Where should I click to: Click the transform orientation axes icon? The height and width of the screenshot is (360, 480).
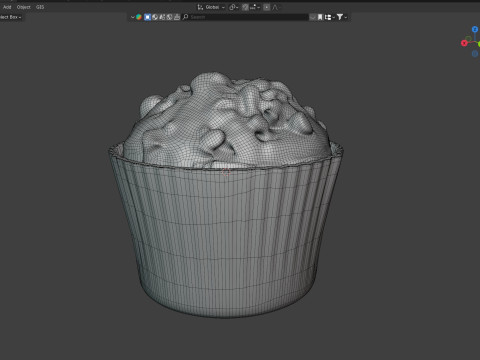pos(200,7)
